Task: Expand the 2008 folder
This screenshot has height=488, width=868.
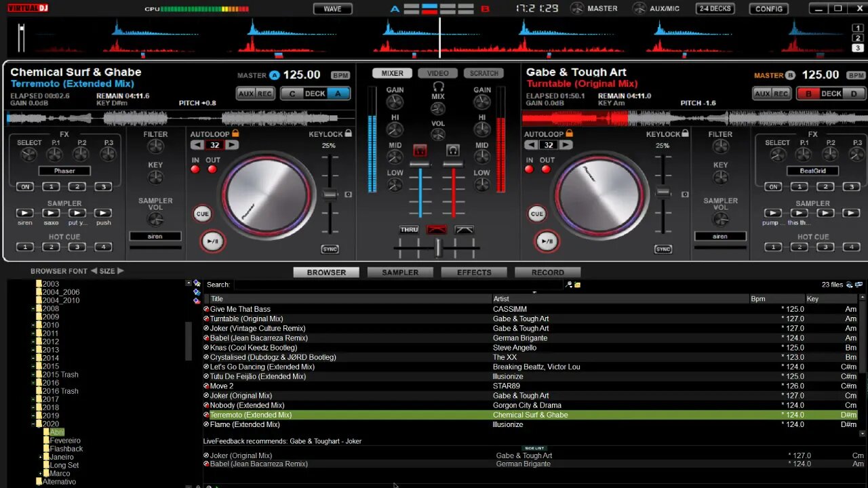Action: (x=33, y=309)
